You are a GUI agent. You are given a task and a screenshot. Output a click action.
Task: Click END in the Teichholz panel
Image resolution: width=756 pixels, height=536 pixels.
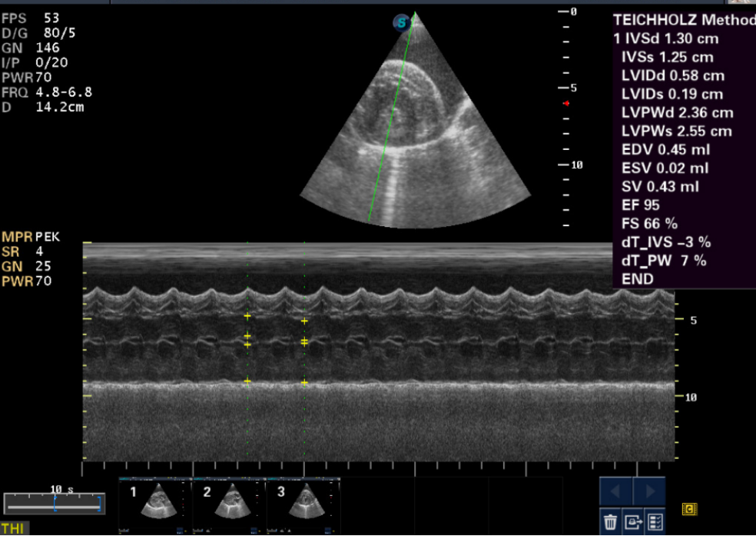pos(638,279)
